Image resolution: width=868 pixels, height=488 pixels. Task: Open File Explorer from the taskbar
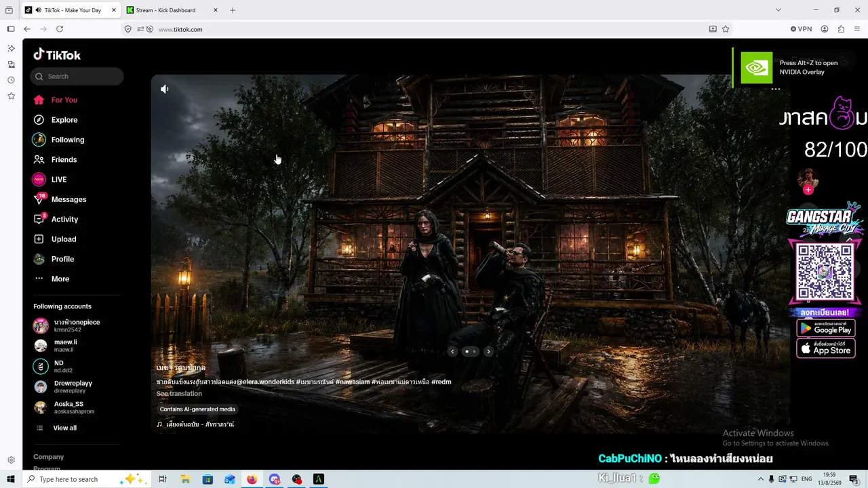click(x=185, y=479)
